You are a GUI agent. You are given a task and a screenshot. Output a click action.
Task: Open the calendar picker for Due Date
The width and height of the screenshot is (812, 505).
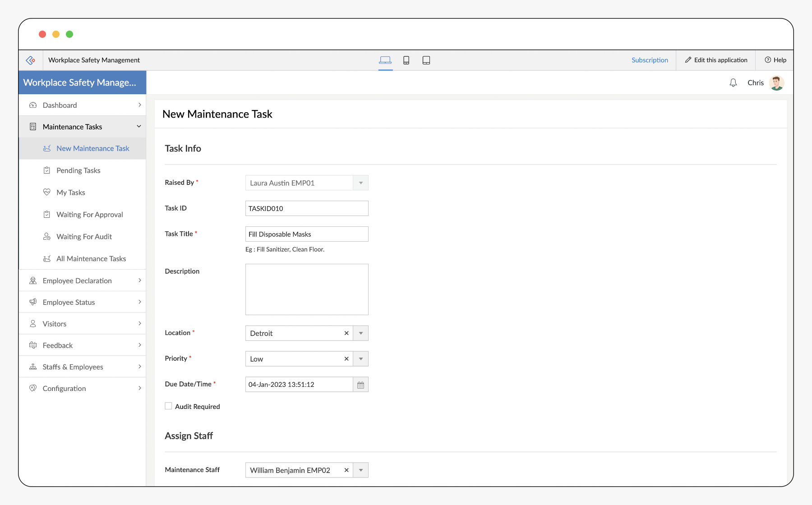(360, 385)
